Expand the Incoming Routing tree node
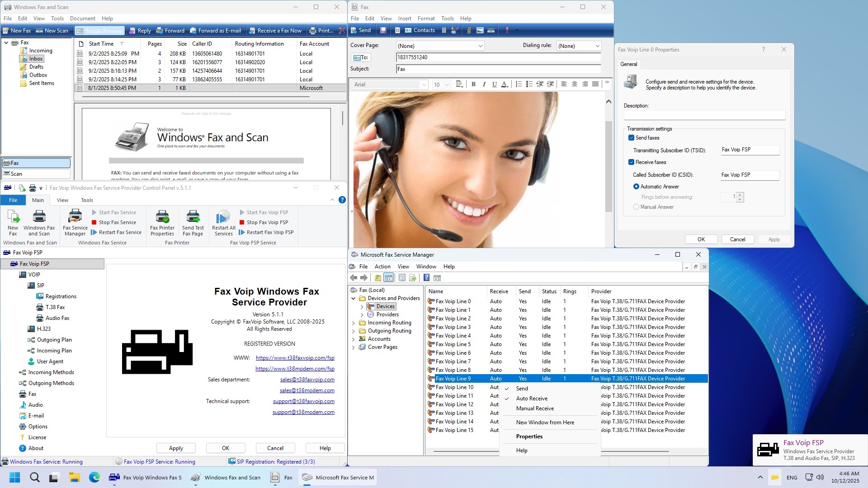 [354, 322]
